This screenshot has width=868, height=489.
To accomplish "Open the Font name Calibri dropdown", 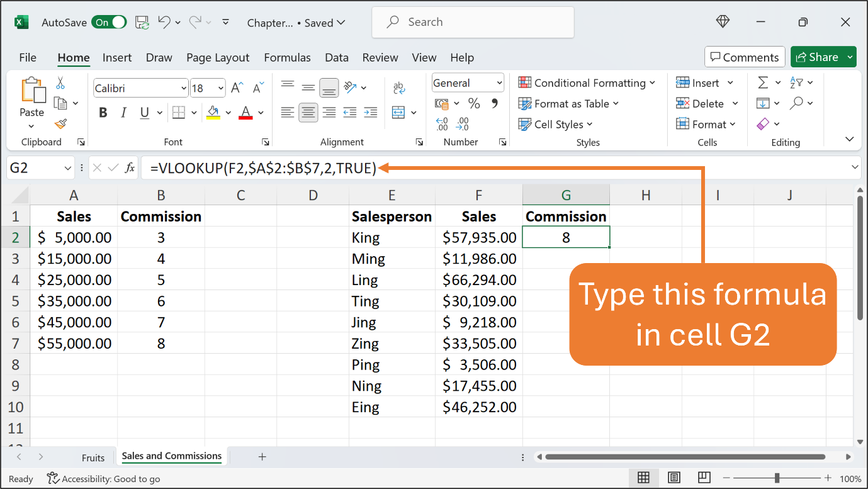I will [x=184, y=88].
